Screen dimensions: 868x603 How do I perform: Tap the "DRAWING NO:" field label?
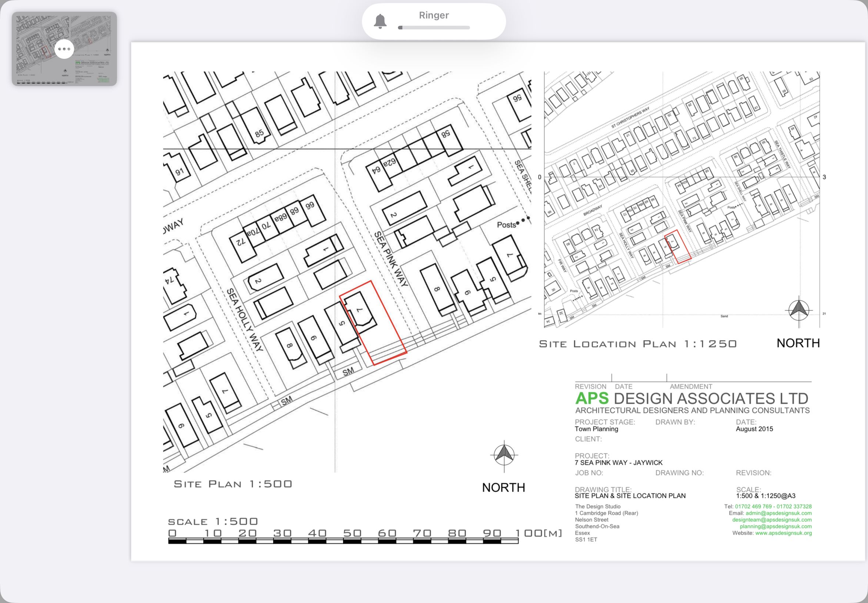click(x=679, y=472)
